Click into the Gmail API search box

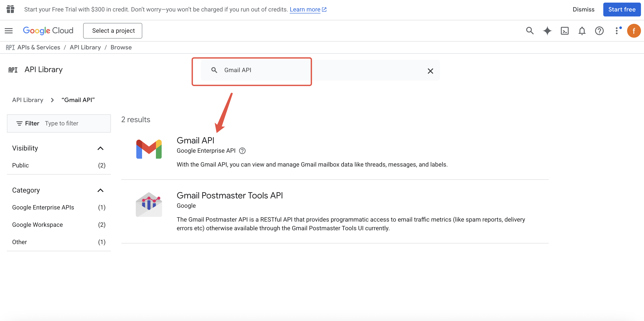point(320,70)
